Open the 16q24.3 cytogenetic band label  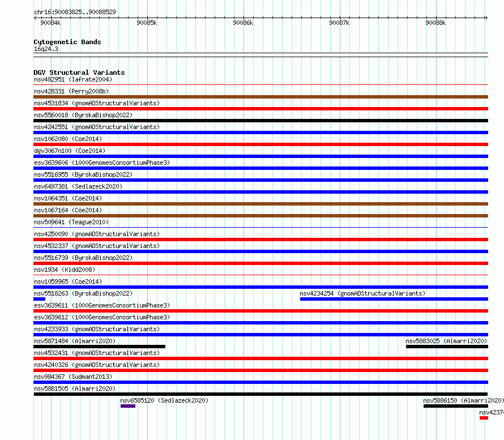point(46,49)
